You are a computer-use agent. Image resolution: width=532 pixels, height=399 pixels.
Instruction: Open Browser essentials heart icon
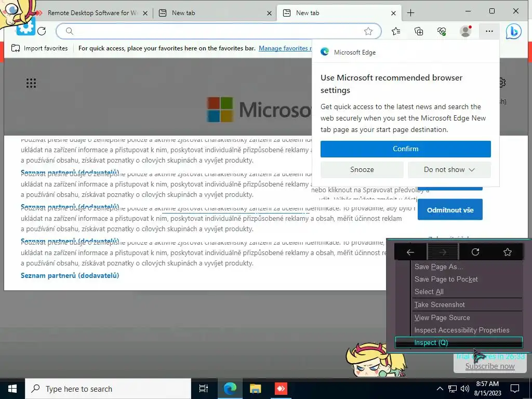442,32
